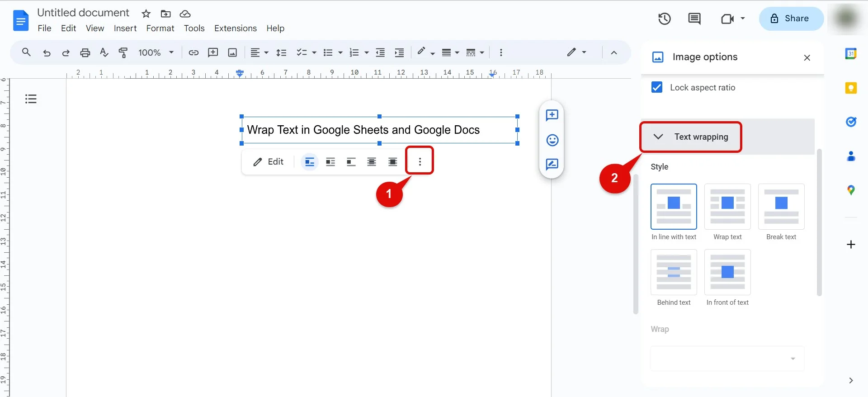Insert a link from toolbar
This screenshot has height=397, width=868.
pyautogui.click(x=193, y=52)
